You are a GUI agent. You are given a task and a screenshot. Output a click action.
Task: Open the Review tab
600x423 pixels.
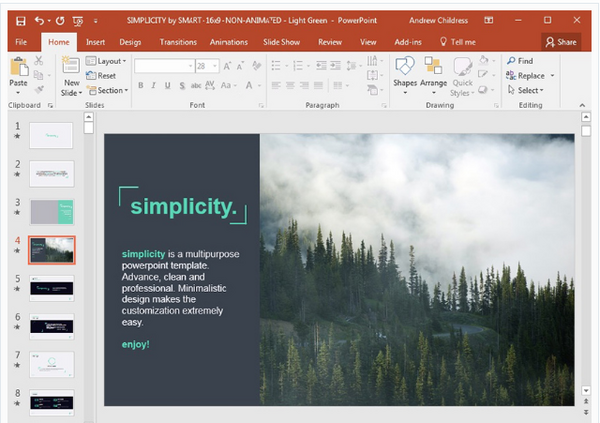point(330,42)
